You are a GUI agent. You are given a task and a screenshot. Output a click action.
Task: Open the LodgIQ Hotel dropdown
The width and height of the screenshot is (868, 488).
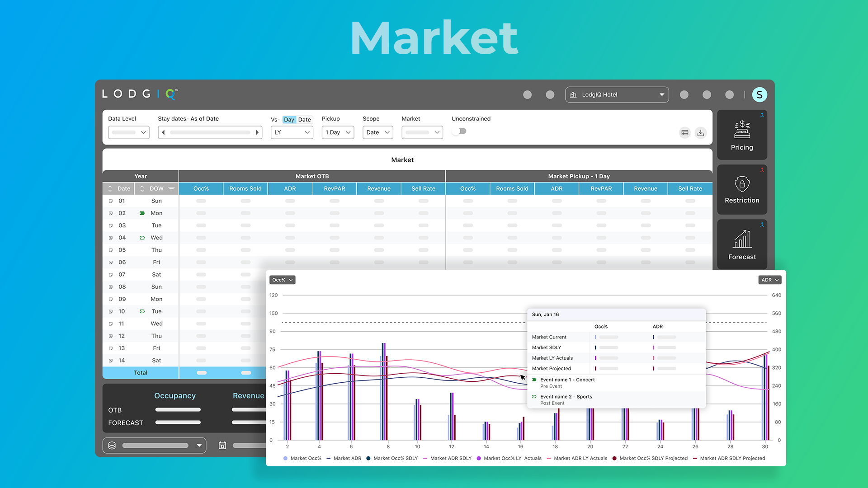point(617,94)
